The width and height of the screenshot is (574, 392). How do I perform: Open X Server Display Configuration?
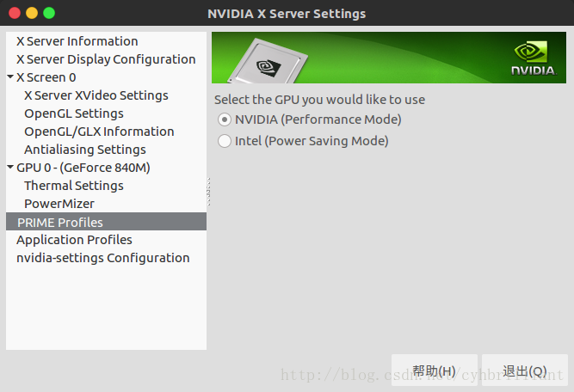tap(106, 59)
